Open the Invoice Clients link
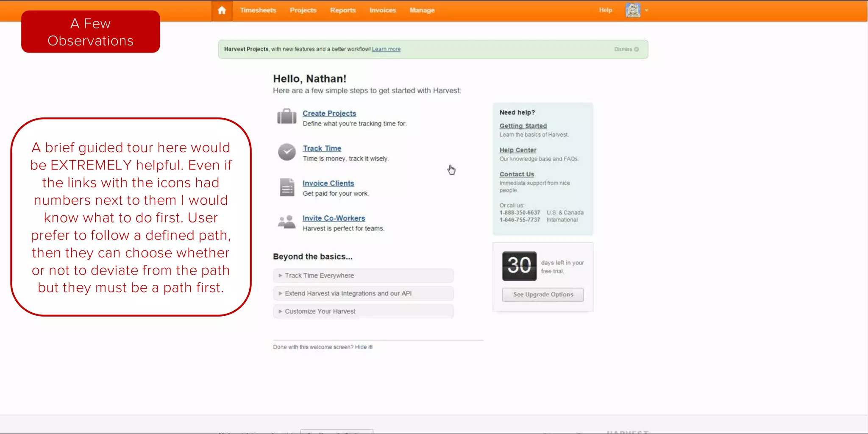This screenshot has height=434, width=868. point(328,183)
